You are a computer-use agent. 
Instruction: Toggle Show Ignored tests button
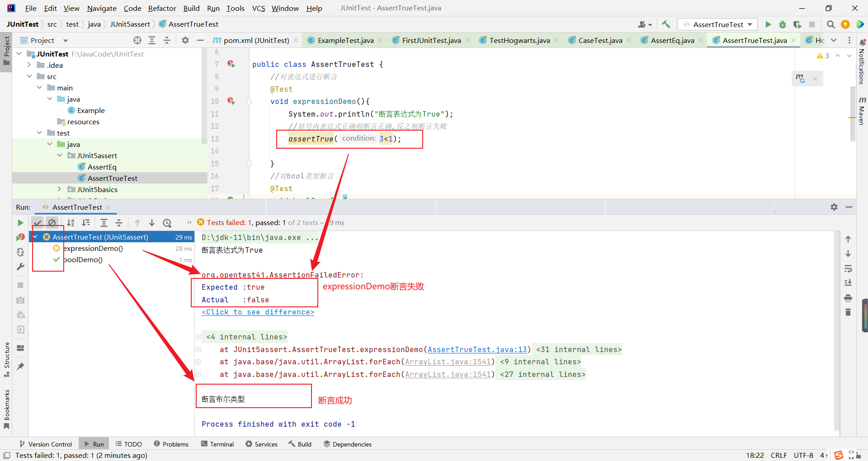(x=52, y=223)
